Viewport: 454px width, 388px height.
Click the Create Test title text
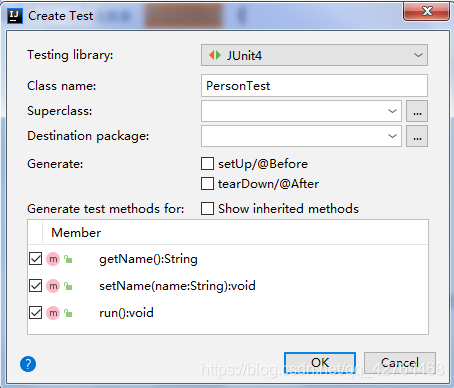click(61, 16)
